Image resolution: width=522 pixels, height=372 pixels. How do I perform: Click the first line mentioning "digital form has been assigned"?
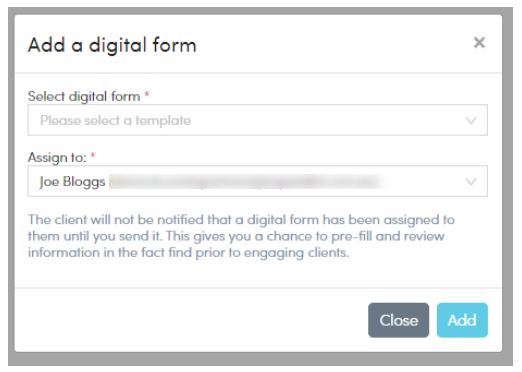tap(241, 220)
